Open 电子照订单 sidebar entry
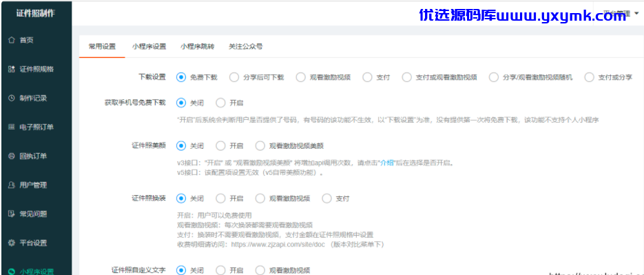The image size is (644, 275). 36,127
